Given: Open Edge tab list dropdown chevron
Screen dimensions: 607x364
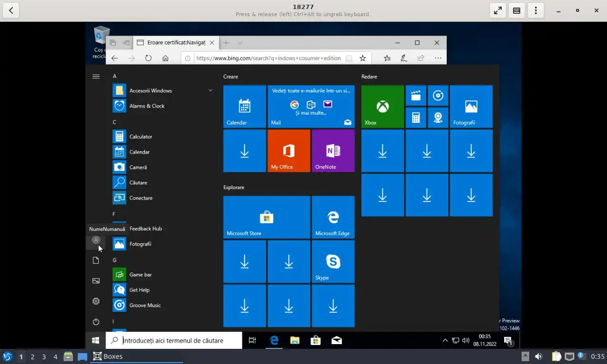Looking at the screenshot, I should coord(240,43).
